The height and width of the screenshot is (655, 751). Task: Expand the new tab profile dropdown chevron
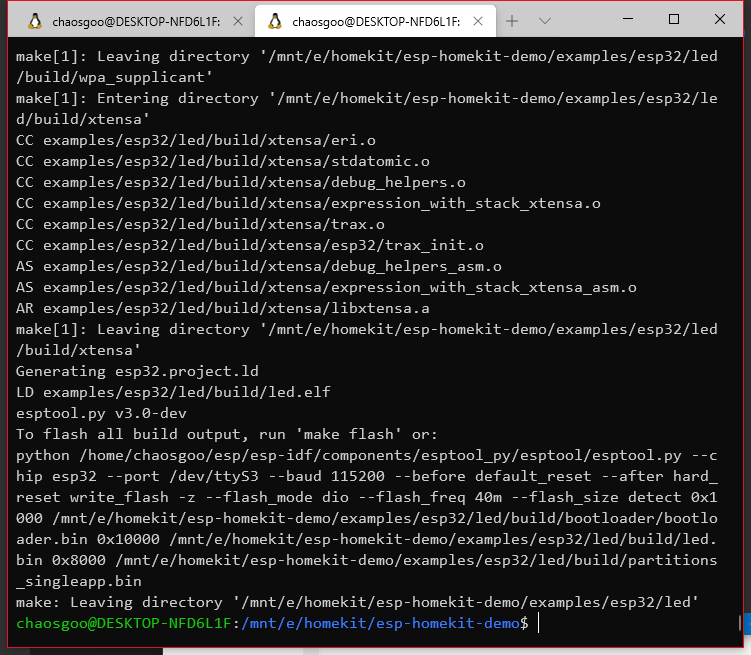545,20
